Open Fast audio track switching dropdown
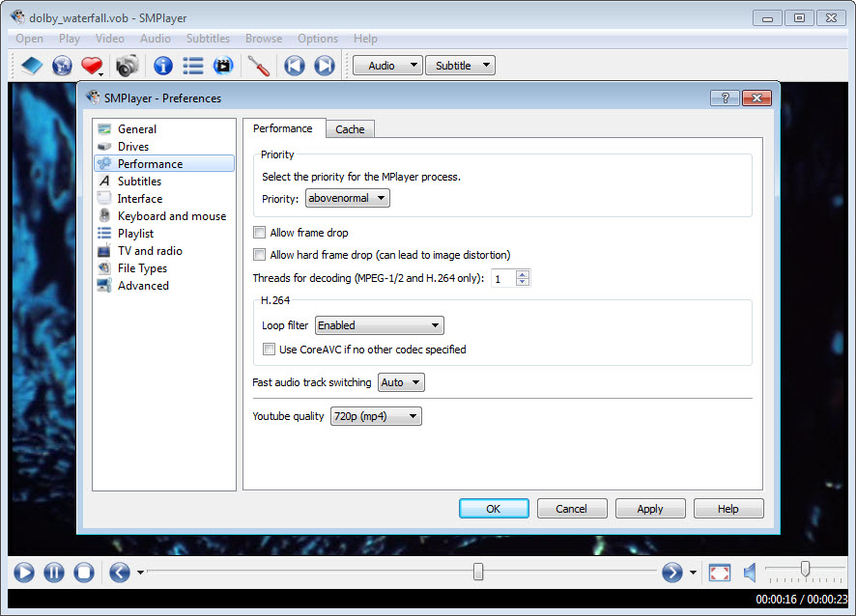Screen dimensions: 856x616 point(401,382)
